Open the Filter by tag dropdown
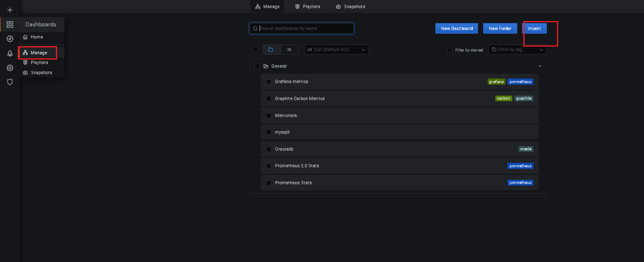 click(x=517, y=49)
